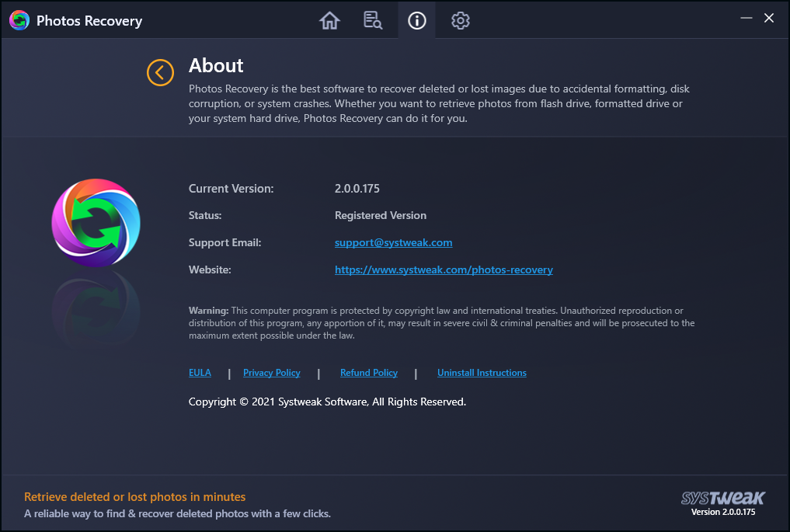The width and height of the screenshot is (790, 532).
Task: Select the large circular Photos Recovery logo
Action: (96, 222)
